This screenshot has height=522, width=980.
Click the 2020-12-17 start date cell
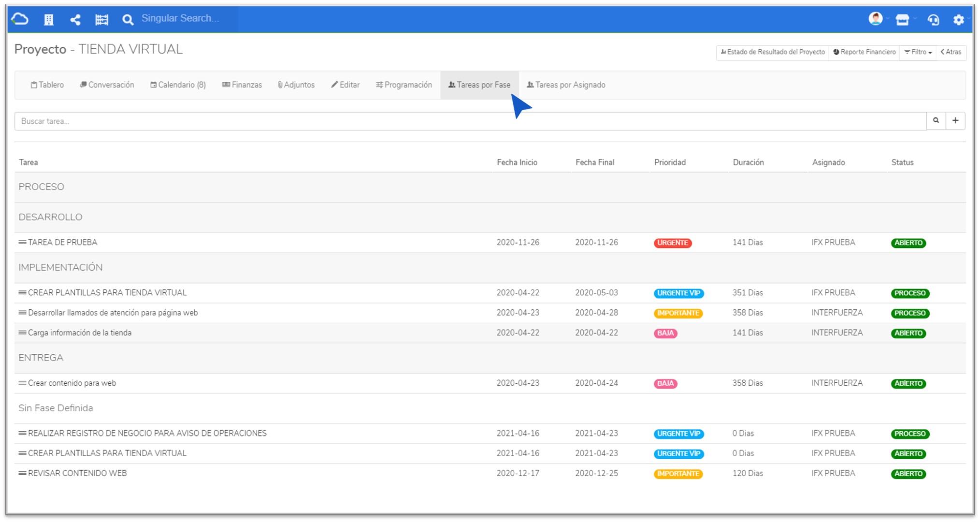(x=518, y=473)
